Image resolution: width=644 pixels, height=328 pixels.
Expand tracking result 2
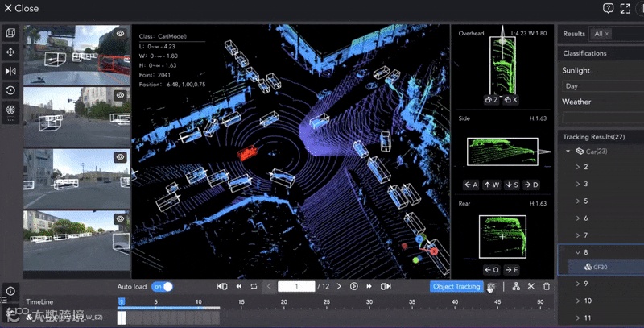tap(578, 167)
